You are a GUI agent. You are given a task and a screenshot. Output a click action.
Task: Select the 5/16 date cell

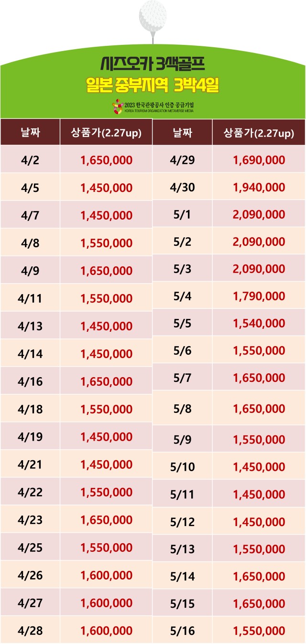pyautogui.click(x=182, y=631)
